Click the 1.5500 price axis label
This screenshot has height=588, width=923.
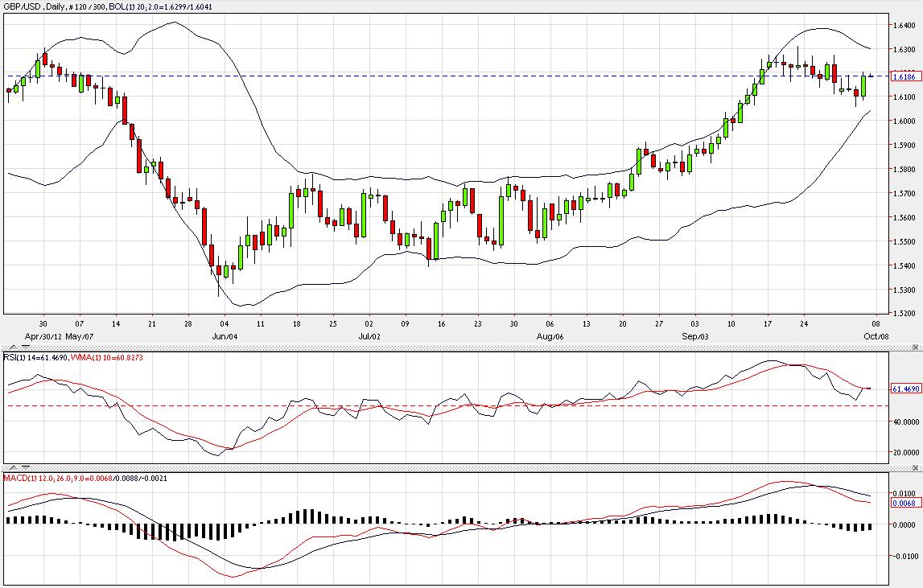tap(904, 242)
